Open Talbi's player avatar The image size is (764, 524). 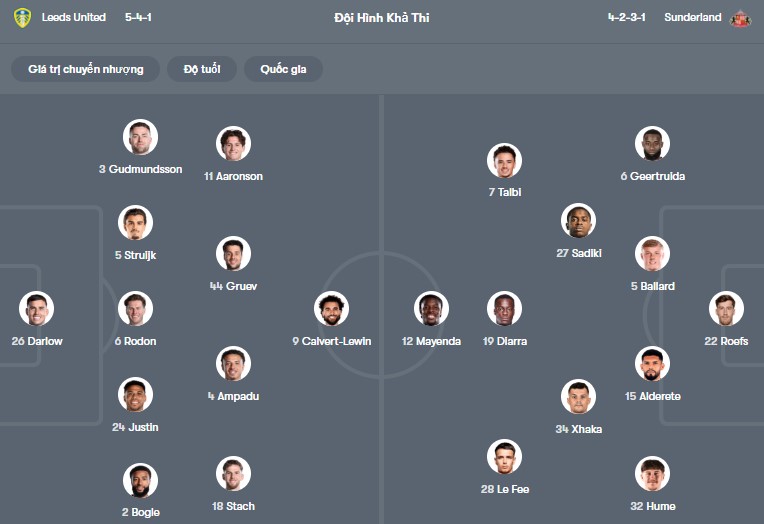(505, 160)
